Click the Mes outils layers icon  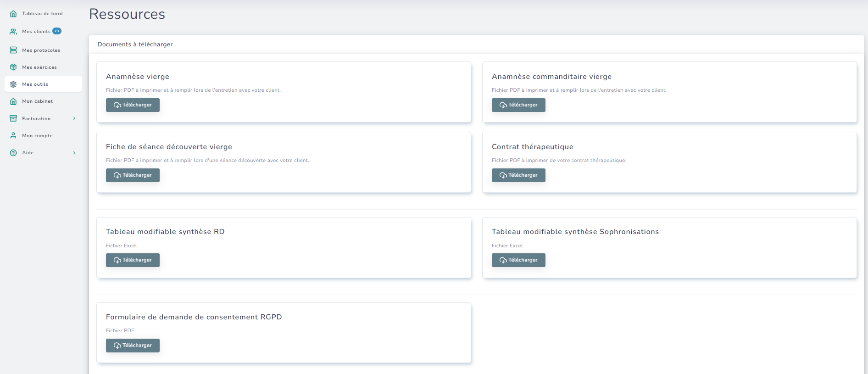tap(13, 84)
